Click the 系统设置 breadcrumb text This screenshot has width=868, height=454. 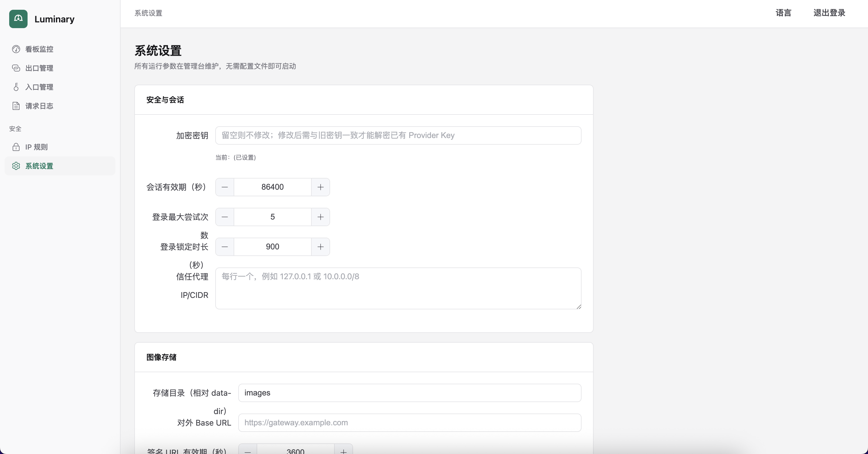[x=148, y=13]
